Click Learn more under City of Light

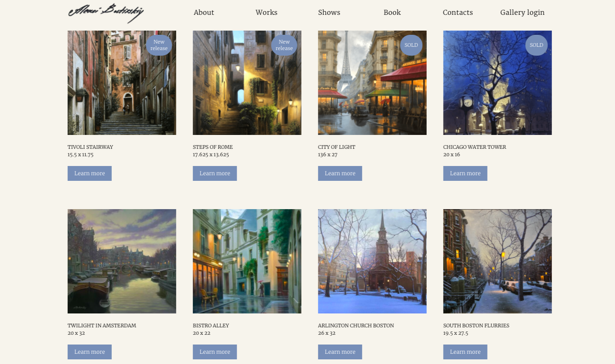click(340, 173)
